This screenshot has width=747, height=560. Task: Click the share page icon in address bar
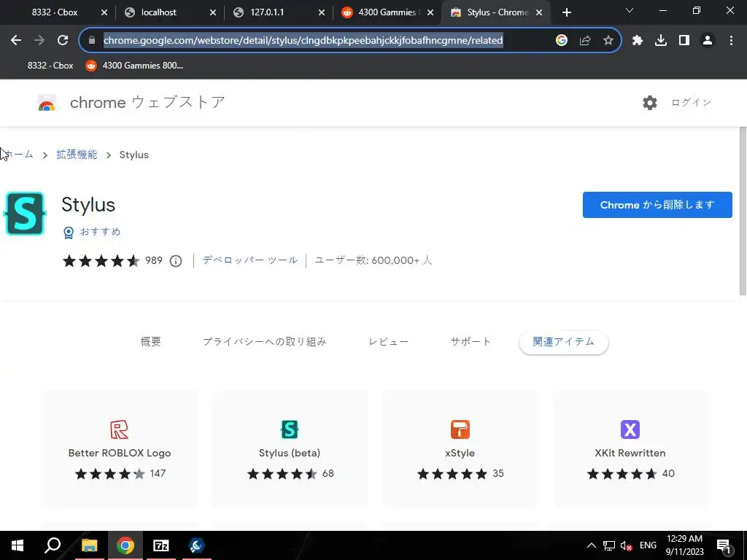pyautogui.click(x=585, y=41)
